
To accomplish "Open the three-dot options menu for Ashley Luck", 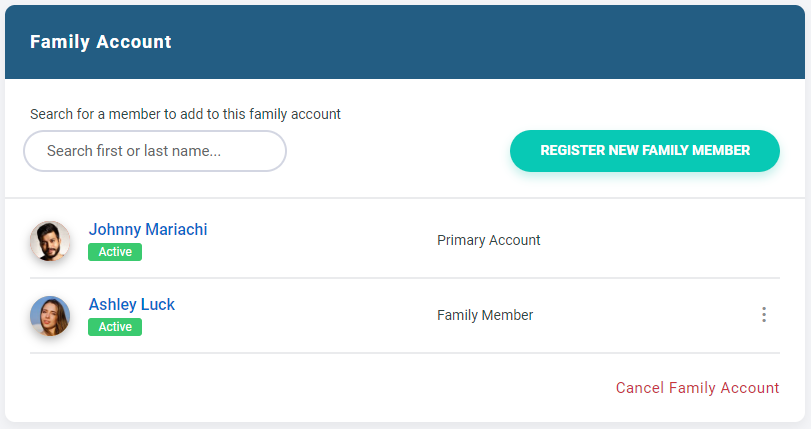I will coord(764,315).
